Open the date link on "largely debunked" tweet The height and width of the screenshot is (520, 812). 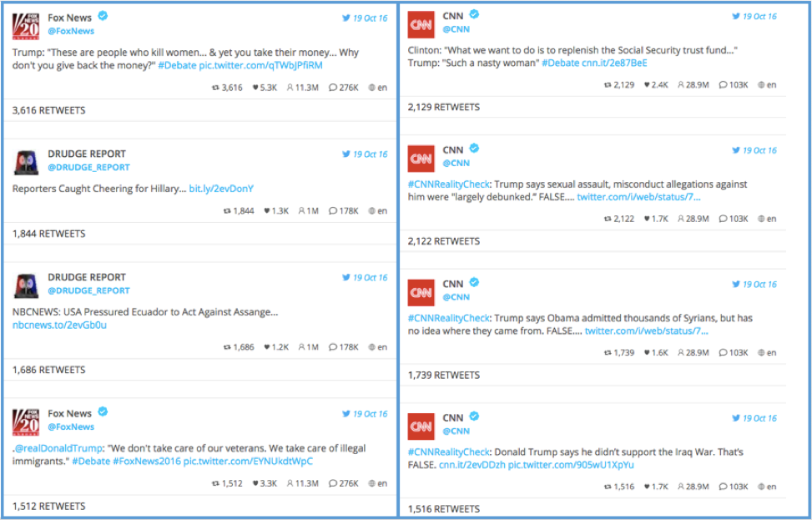759,150
